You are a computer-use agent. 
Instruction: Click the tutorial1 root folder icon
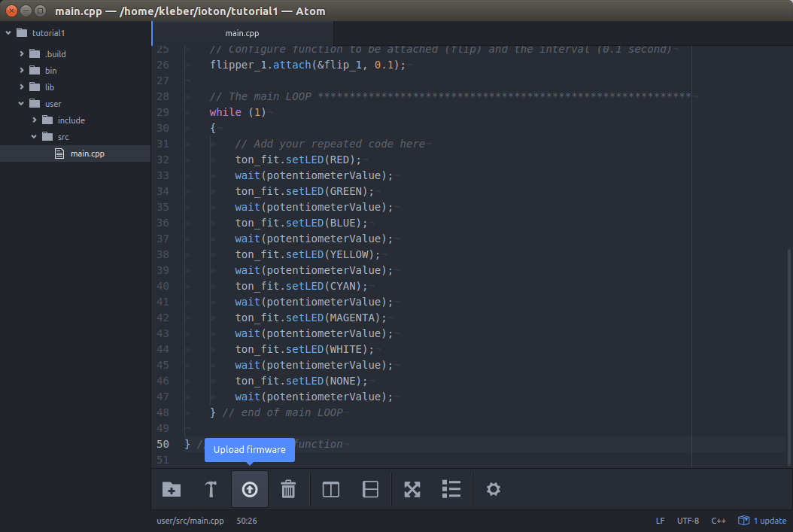point(22,33)
